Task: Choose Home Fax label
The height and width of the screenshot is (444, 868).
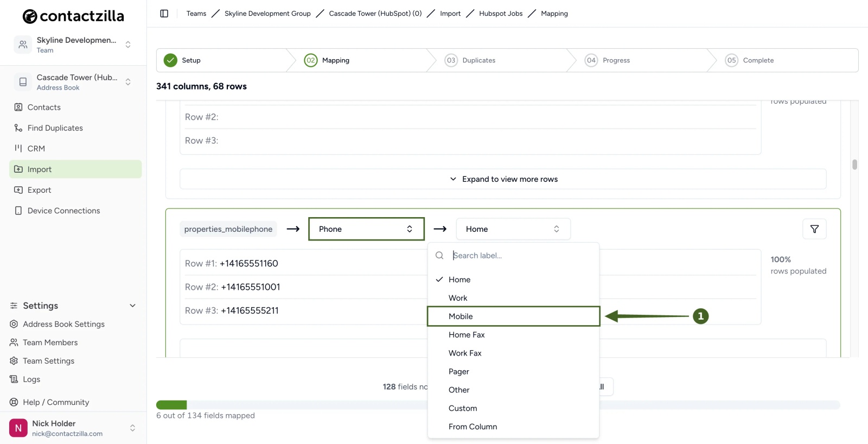Action: [513, 335]
